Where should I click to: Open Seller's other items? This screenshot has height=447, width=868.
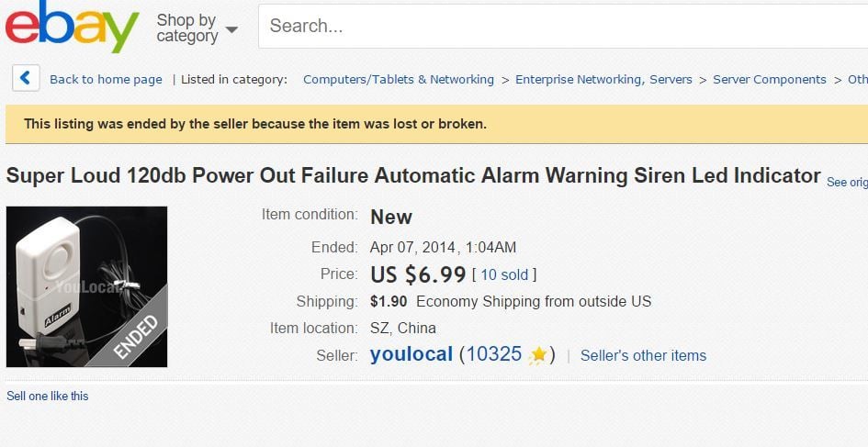coord(643,355)
